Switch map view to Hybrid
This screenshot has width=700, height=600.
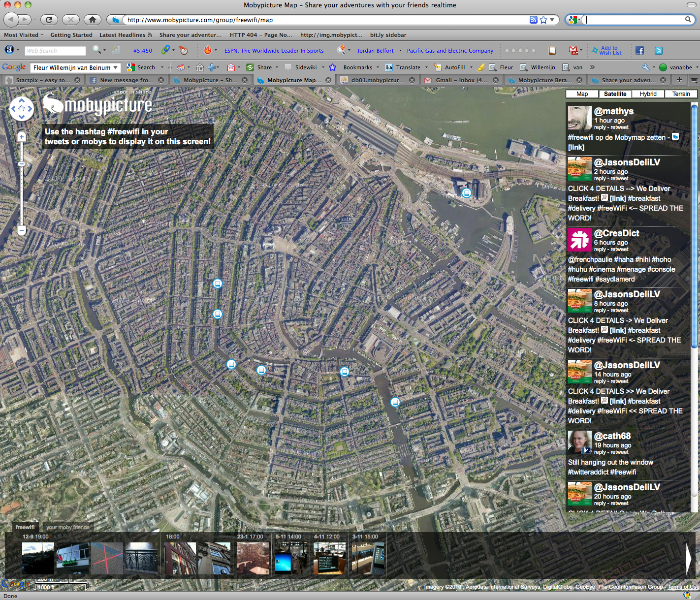tap(648, 94)
